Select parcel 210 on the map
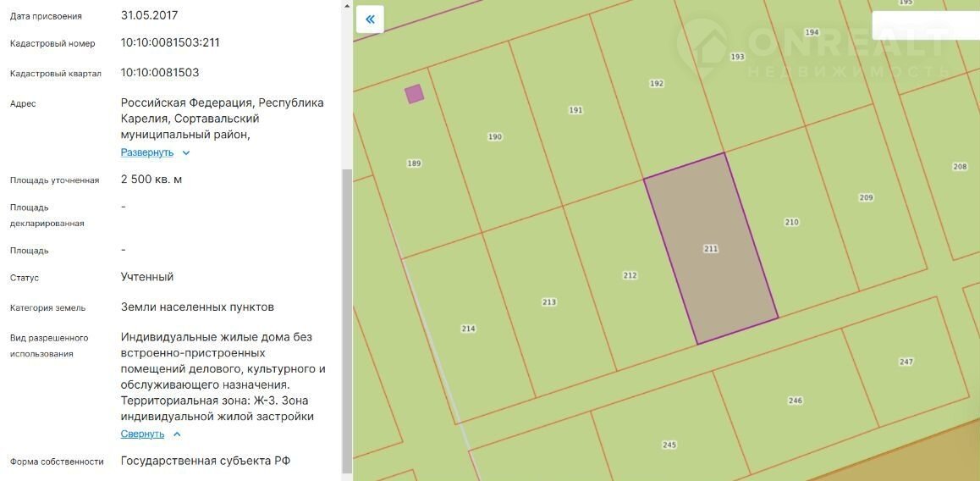980x481 pixels. click(791, 222)
